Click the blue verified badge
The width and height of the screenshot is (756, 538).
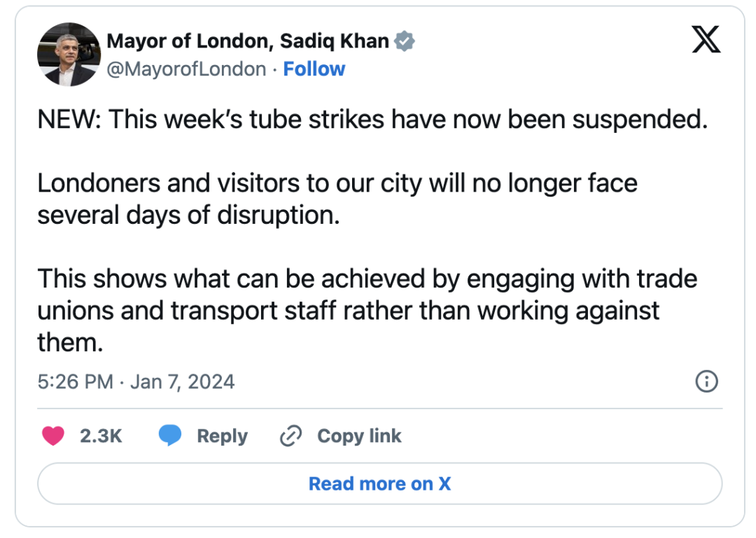tap(405, 41)
